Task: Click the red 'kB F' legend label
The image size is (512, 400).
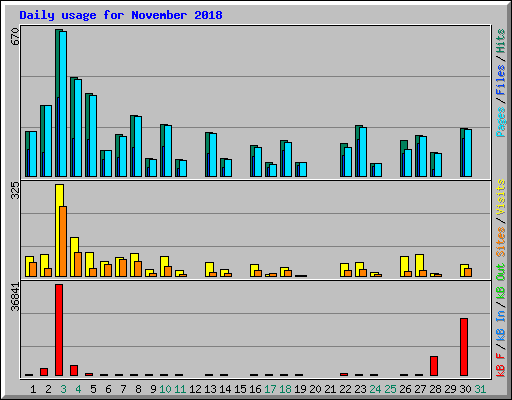Action: click(500, 365)
